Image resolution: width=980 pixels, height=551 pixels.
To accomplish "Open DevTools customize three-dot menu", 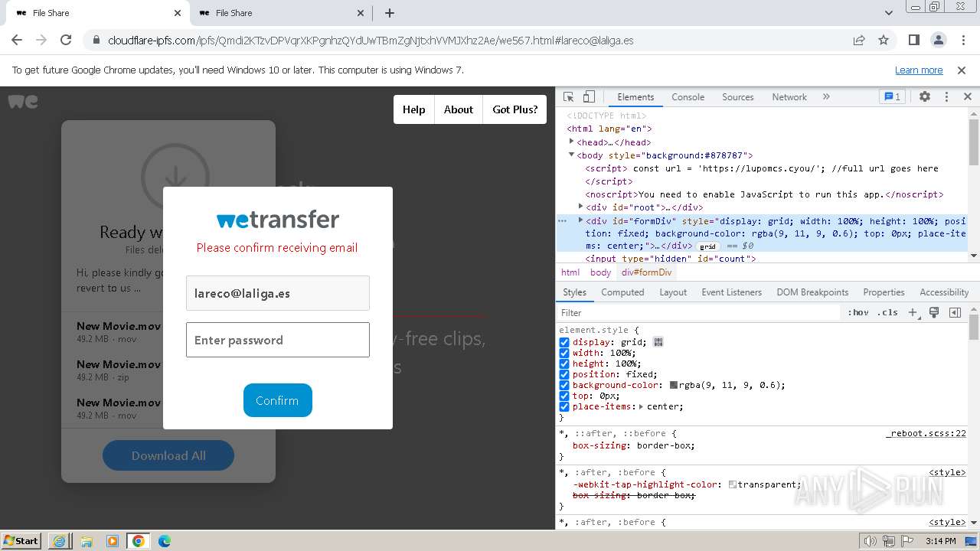I will [x=946, y=97].
